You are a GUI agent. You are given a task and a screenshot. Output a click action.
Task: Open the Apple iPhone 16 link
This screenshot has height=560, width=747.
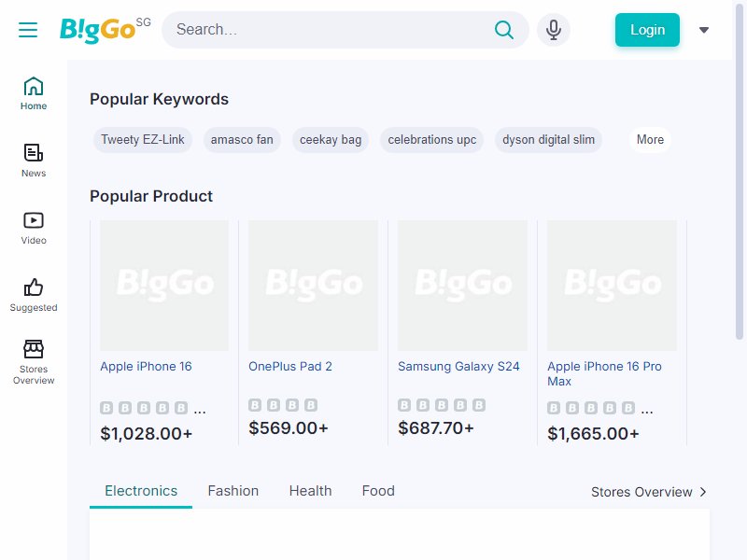coord(146,366)
